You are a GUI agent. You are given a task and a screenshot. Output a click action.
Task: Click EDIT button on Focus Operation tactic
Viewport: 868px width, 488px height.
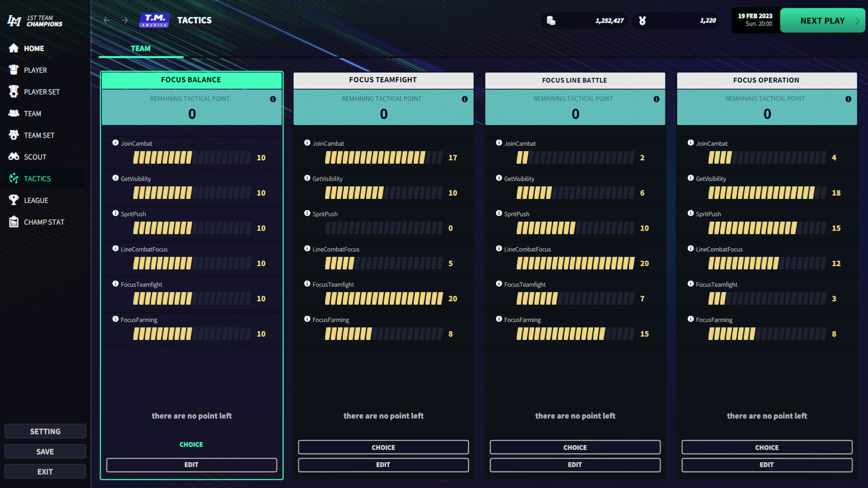pyautogui.click(x=767, y=464)
